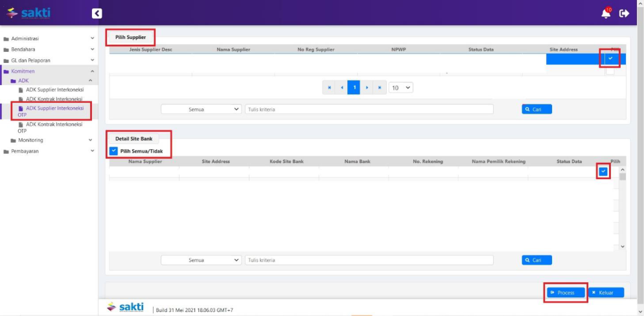
Task: Expand the Administrasi menu
Action: point(49,38)
